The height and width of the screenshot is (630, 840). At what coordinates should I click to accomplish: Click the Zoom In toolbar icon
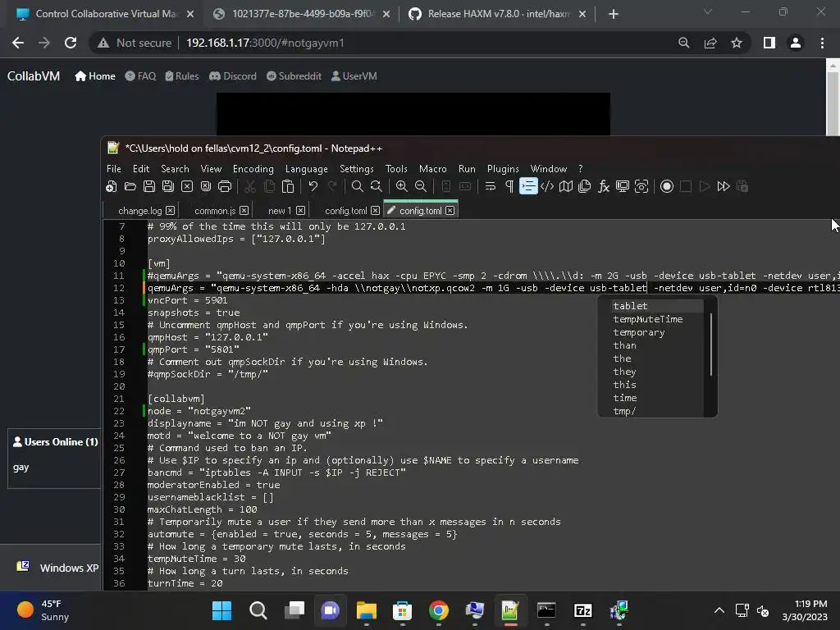click(401, 186)
